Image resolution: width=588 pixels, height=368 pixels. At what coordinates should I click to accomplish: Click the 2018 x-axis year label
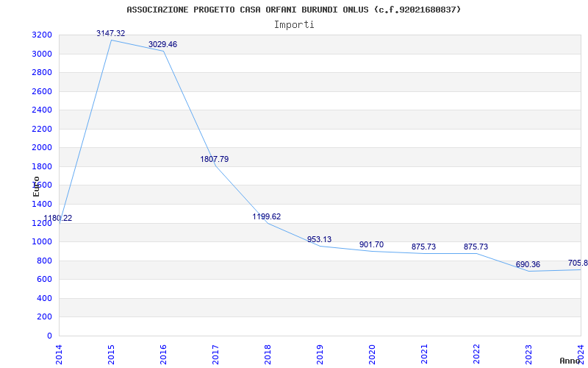(x=268, y=355)
